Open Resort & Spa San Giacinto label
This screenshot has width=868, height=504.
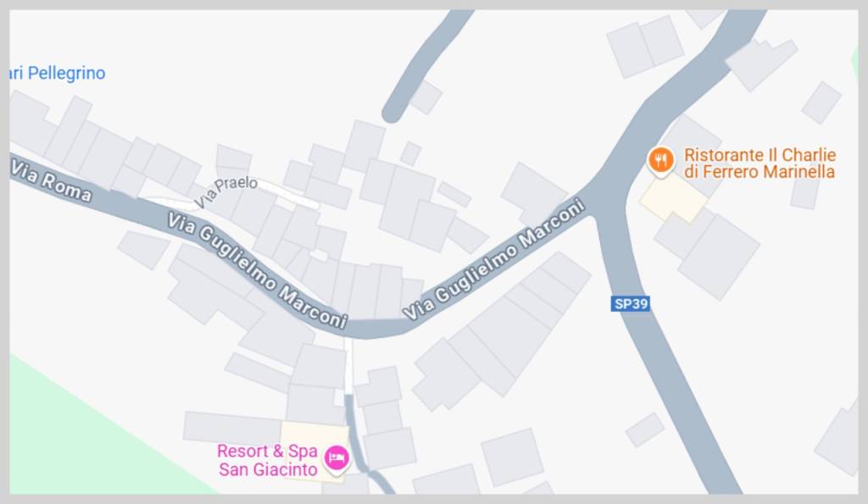[267, 460]
